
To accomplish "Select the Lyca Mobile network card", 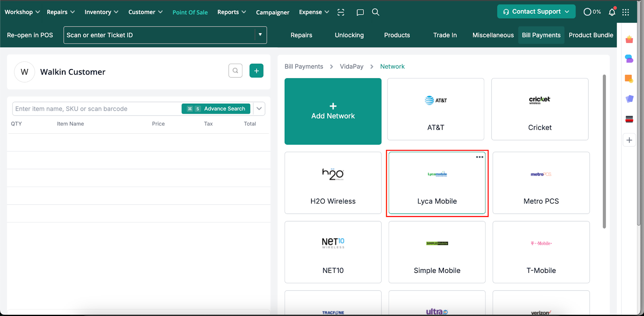I will 437,183.
